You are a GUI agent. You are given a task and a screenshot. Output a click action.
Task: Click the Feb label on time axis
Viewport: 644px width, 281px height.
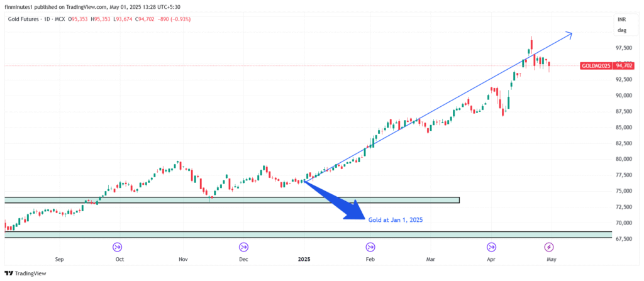coord(370,260)
